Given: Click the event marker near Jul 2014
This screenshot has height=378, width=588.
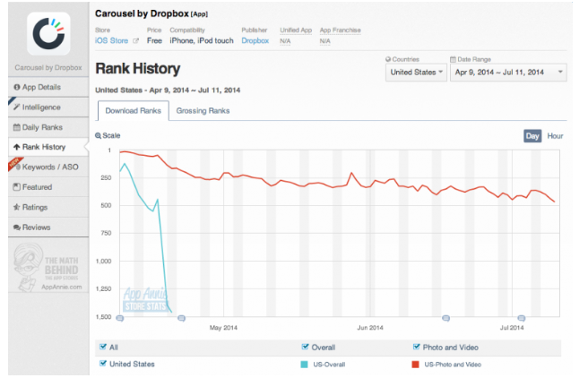Looking at the screenshot, I should pos(522,319).
